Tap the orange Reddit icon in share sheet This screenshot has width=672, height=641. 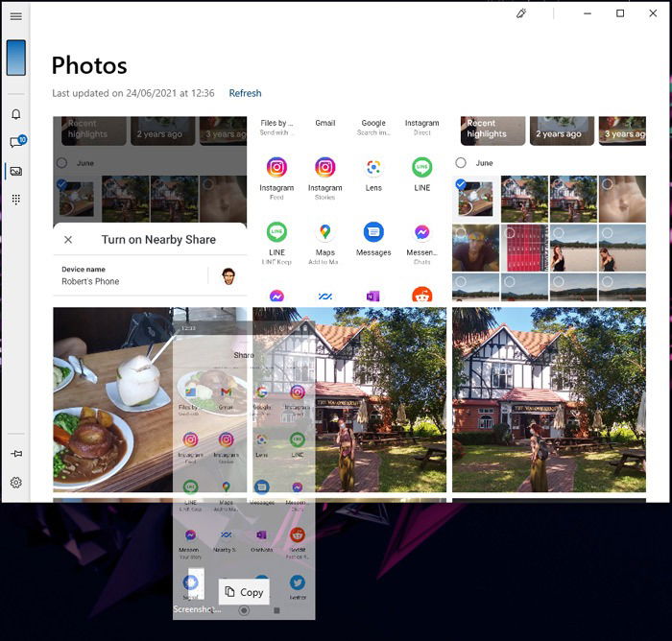tap(422, 295)
